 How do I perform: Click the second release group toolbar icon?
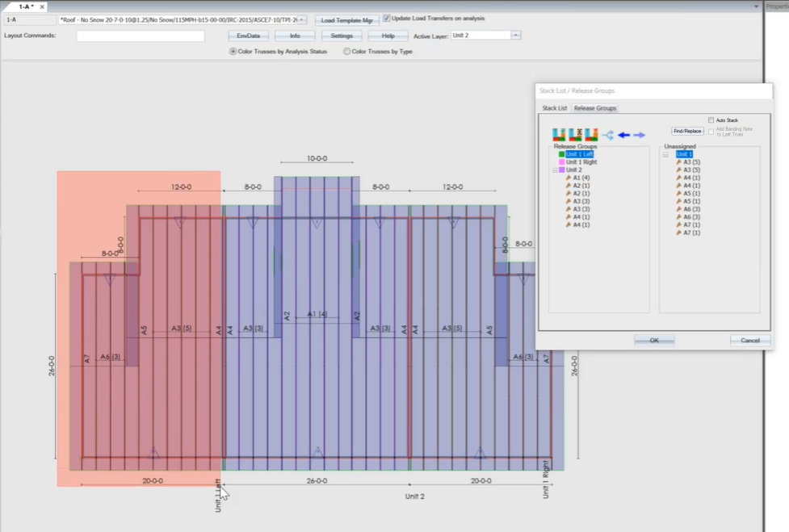[575, 135]
